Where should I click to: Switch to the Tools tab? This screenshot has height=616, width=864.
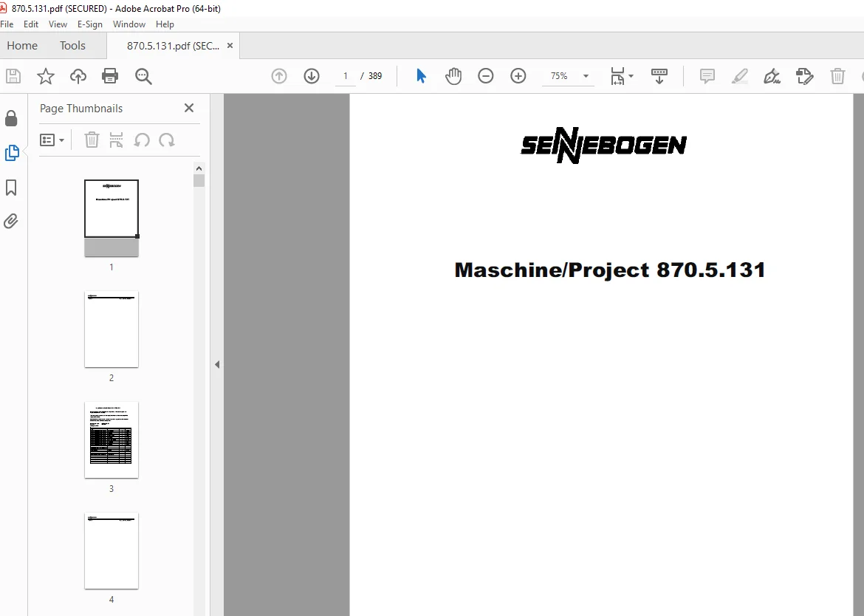tap(72, 46)
